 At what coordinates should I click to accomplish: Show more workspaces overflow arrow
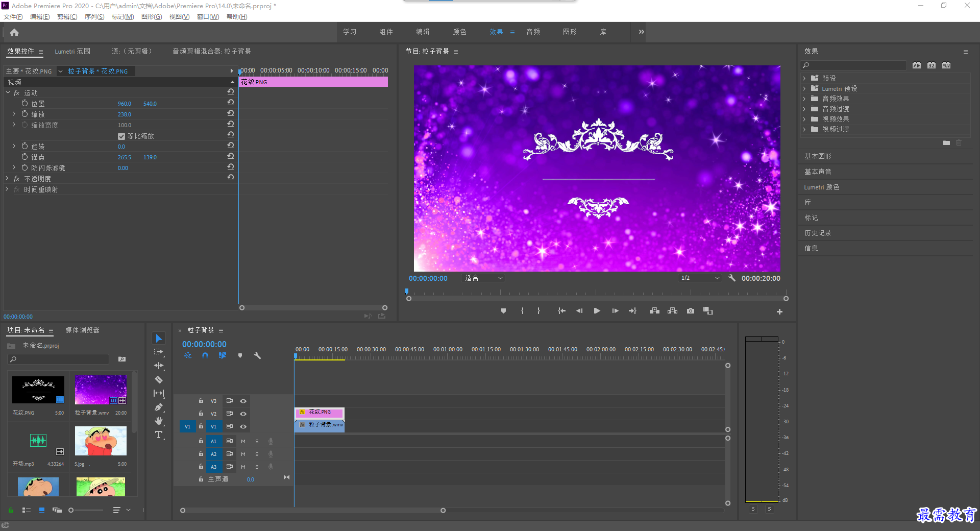(x=641, y=32)
